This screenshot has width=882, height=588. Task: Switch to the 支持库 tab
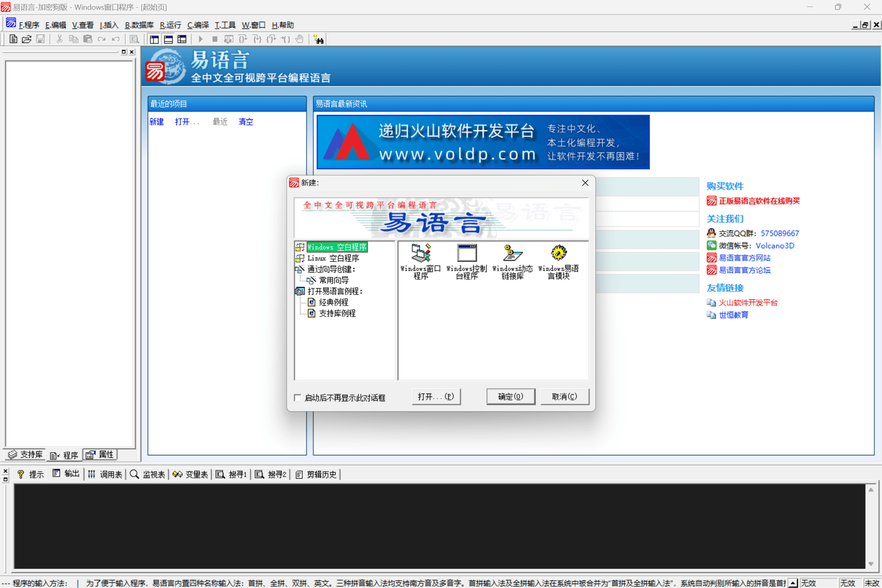pyautogui.click(x=25, y=454)
